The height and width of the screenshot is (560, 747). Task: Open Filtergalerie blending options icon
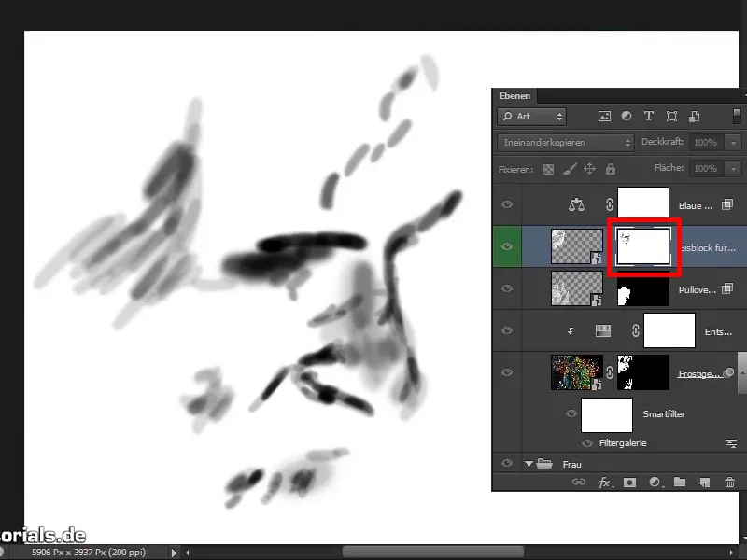pyautogui.click(x=731, y=443)
